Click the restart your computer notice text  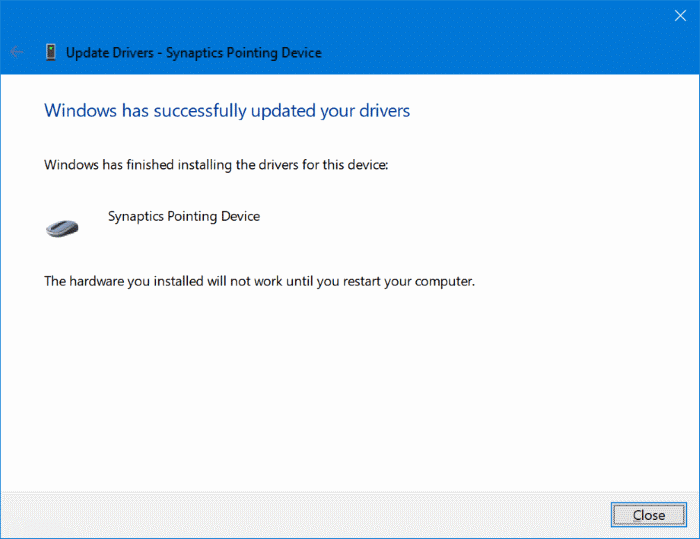pyautogui.click(x=259, y=281)
